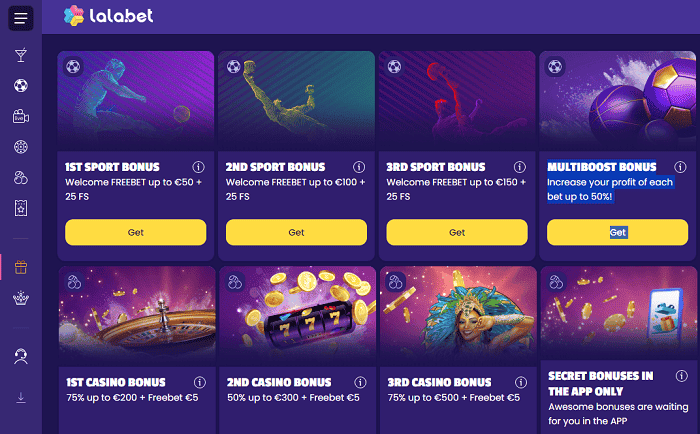Show info for 2nd Sport Bonus
The height and width of the screenshot is (434, 700).
tap(359, 167)
